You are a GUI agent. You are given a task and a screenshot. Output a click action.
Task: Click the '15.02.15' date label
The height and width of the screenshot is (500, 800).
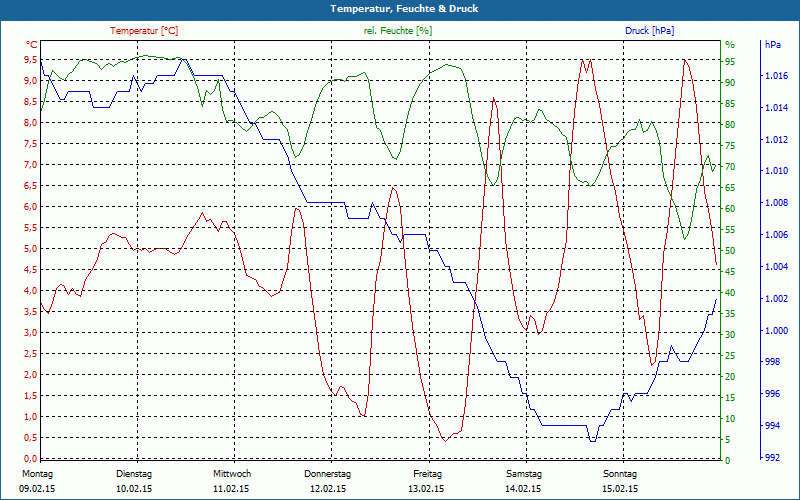click(x=620, y=489)
